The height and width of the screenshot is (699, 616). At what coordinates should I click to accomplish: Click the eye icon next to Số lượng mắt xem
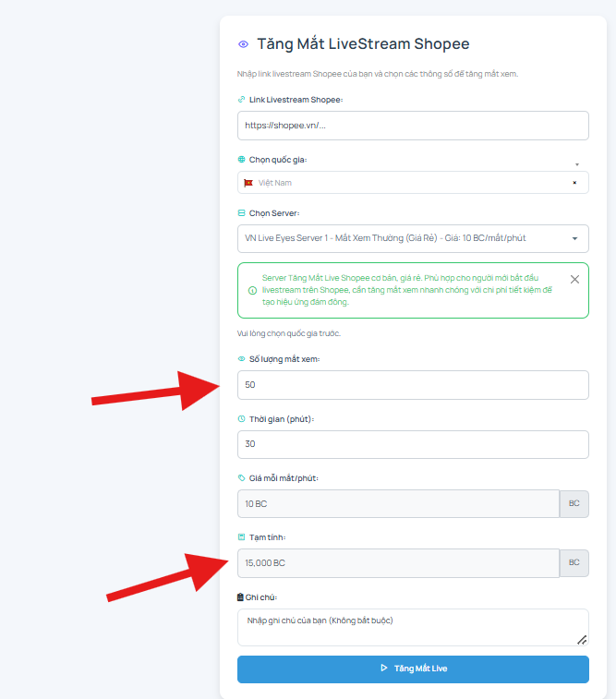[241, 359]
